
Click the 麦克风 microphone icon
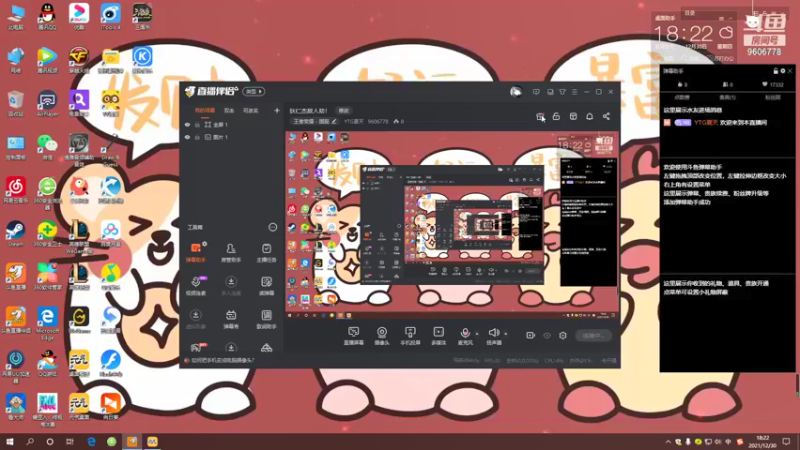(x=465, y=333)
